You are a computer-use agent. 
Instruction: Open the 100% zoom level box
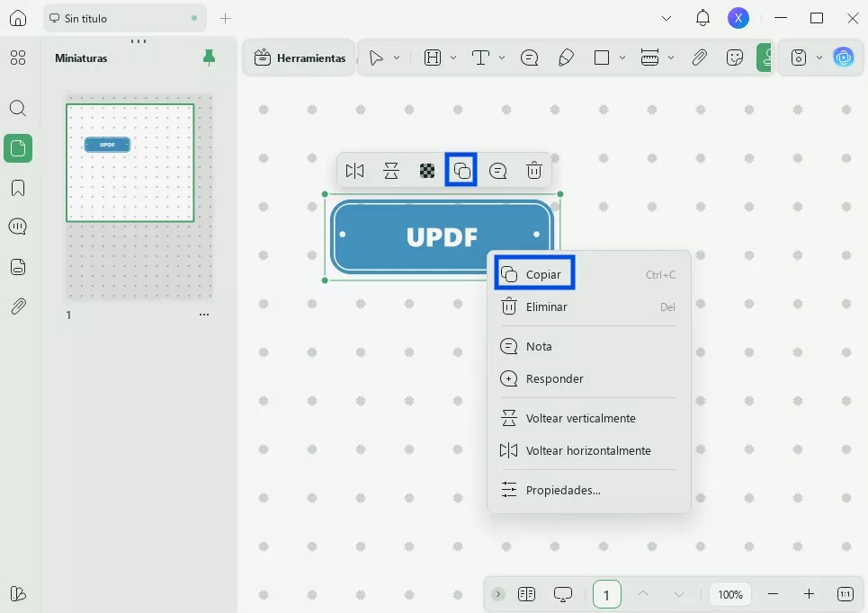point(730,594)
